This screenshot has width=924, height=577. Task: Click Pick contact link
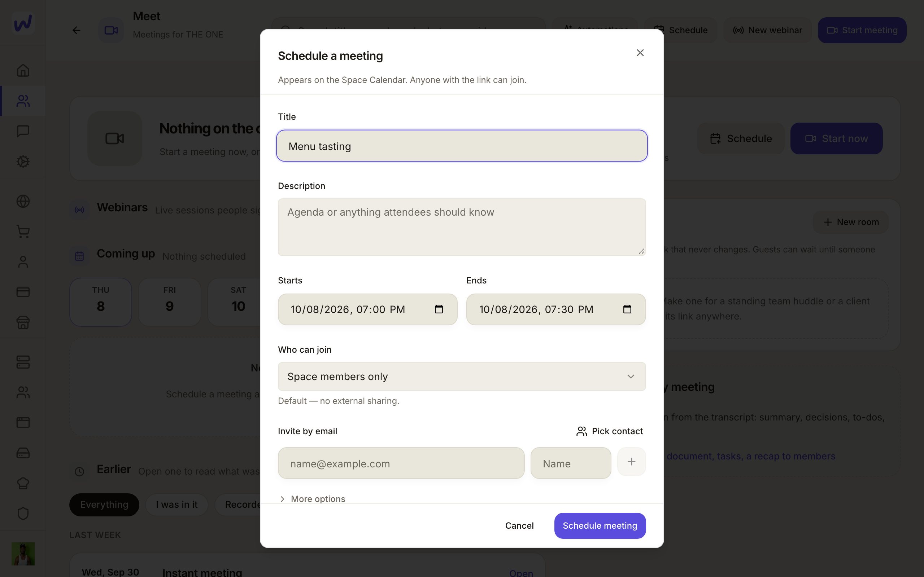609,431
